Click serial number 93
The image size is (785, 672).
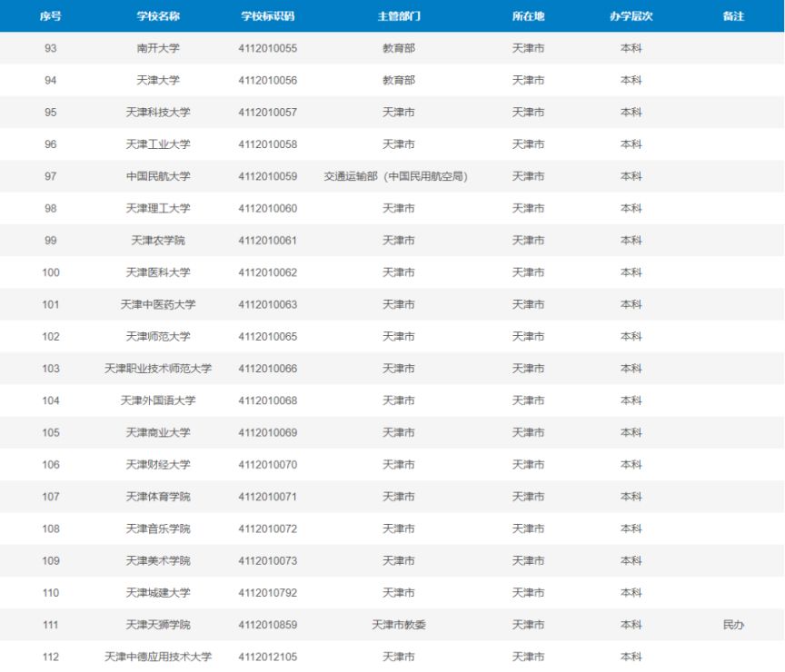[x=51, y=48]
